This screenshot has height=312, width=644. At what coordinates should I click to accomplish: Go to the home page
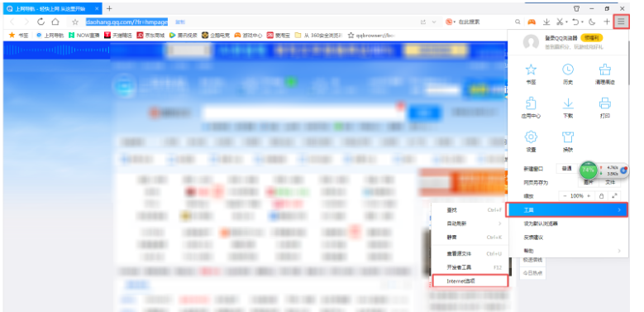click(55, 22)
